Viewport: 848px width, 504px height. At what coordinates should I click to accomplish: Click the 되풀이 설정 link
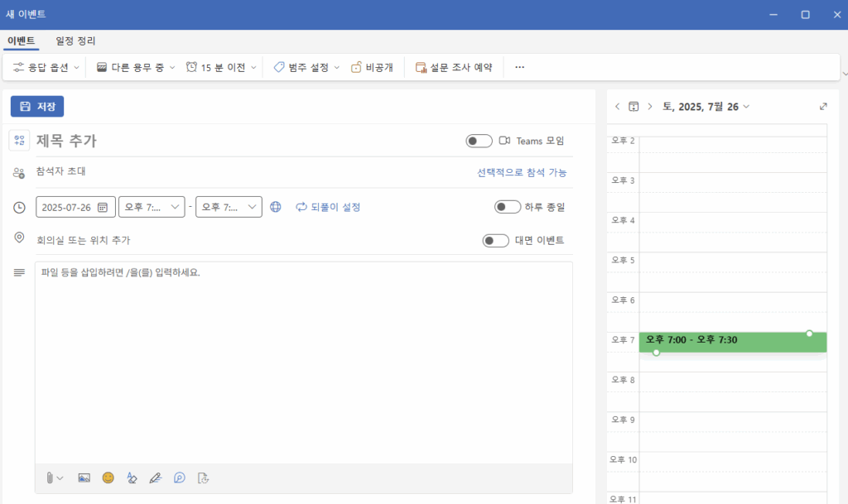click(x=328, y=207)
